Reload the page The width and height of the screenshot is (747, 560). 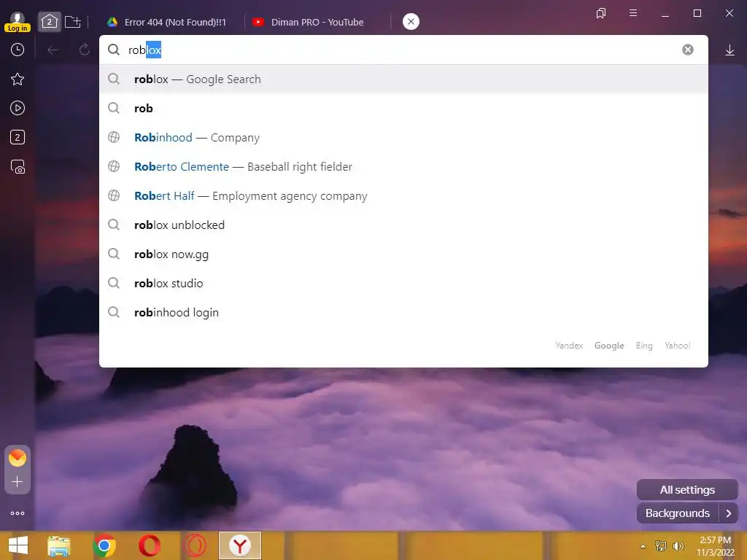pos(85,50)
